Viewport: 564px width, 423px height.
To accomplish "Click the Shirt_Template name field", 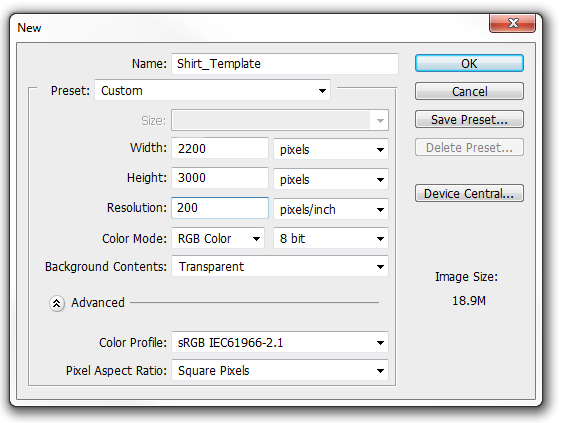I will [285, 64].
